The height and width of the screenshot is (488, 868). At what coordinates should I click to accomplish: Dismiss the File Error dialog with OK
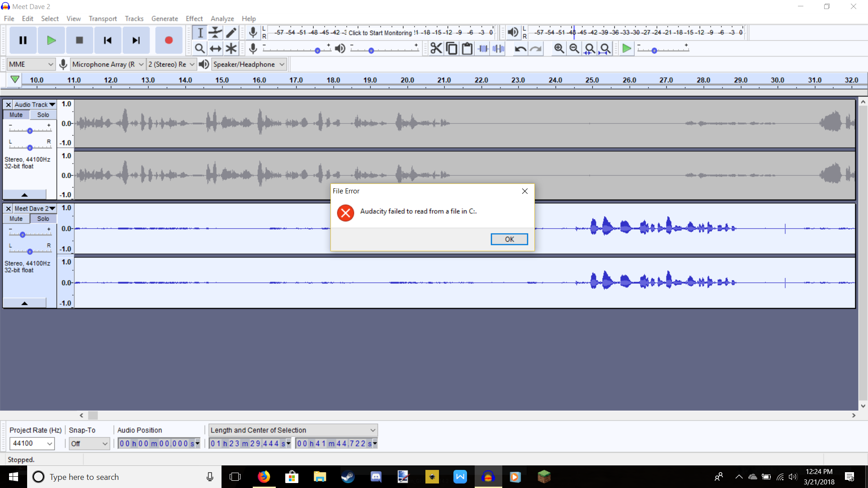509,239
